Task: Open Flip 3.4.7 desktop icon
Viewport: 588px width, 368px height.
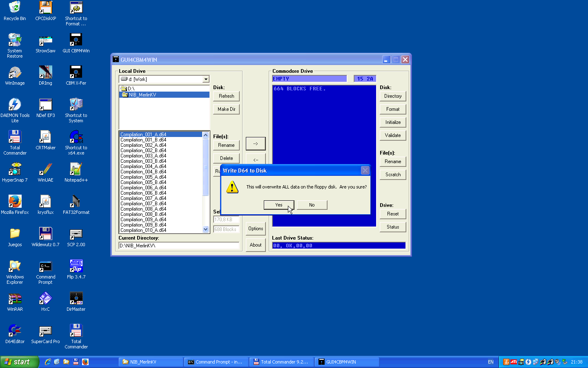Action: click(x=76, y=269)
